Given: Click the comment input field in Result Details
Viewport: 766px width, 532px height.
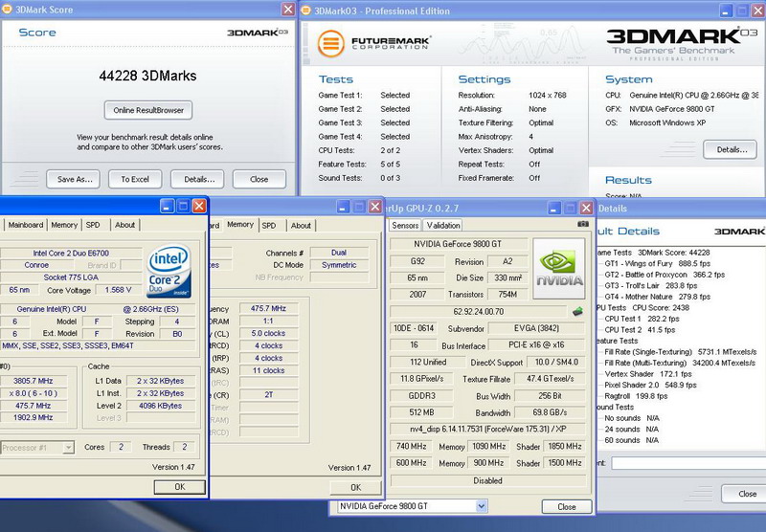Looking at the screenshot, I should pyautogui.click(x=688, y=463).
